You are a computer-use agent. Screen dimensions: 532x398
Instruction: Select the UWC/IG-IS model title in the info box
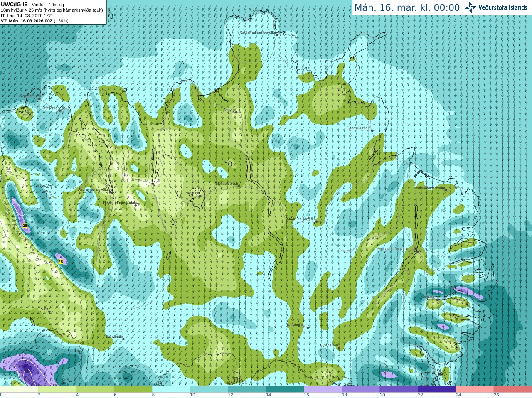click(15, 4)
